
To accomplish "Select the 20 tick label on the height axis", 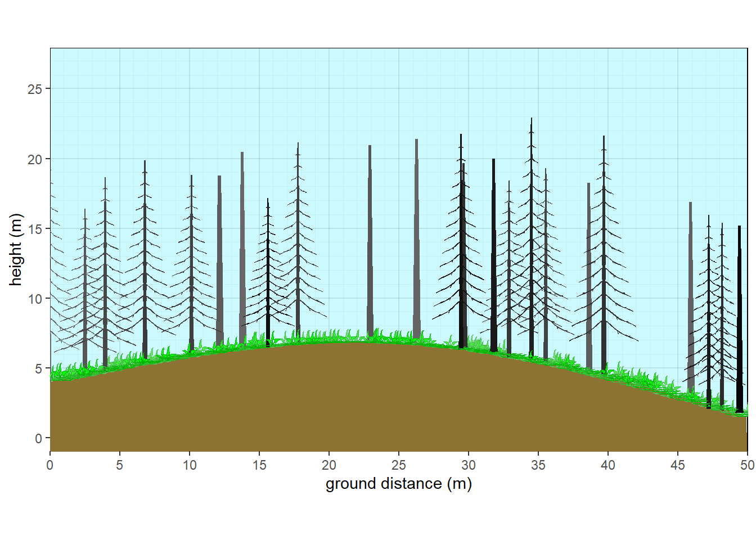I will pos(35,159).
